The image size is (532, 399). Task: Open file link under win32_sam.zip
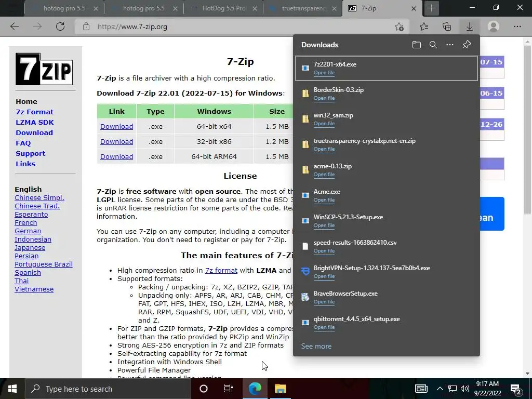[x=324, y=124]
